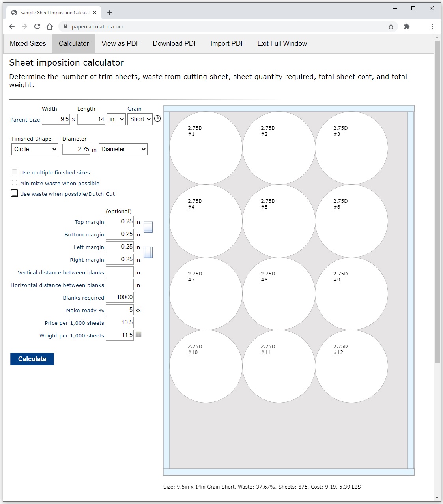Enable Minimize waste when possible
443x504 pixels.
pyautogui.click(x=15, y=183)
